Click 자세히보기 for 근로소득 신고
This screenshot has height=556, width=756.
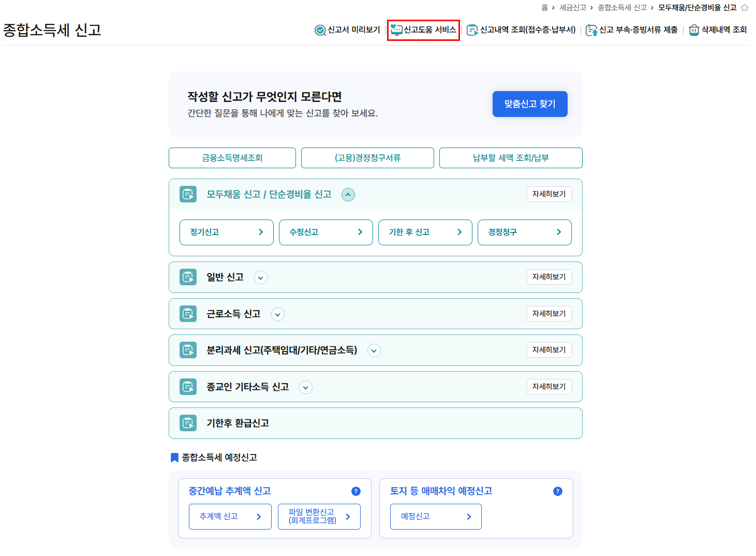(549, 314)
